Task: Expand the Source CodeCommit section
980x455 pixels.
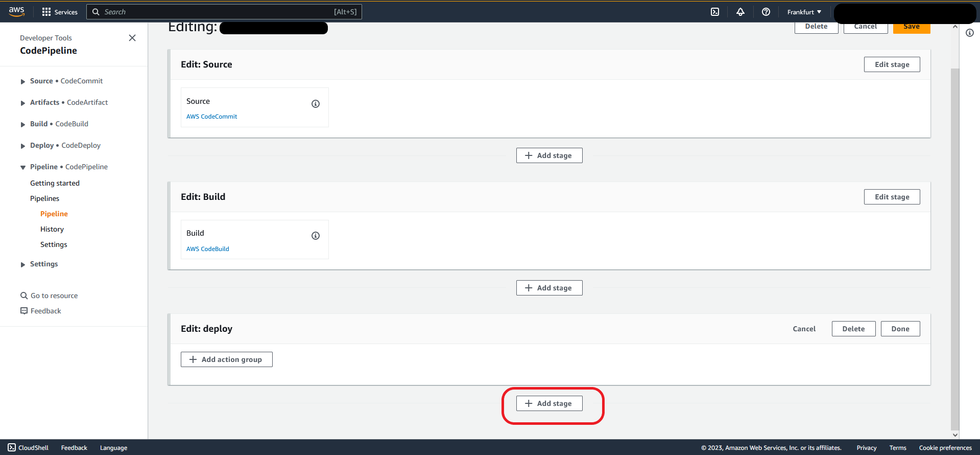Action: point(23,81)
